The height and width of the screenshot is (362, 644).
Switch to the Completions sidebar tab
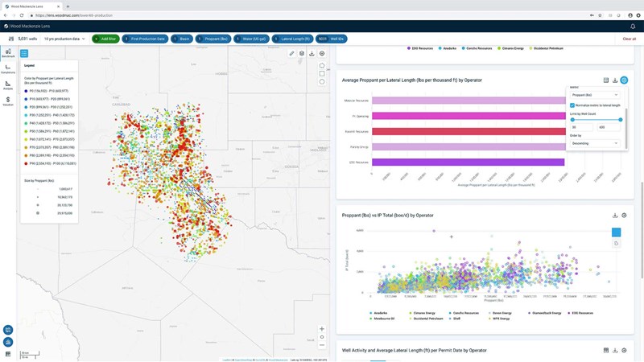coord(8,69)
